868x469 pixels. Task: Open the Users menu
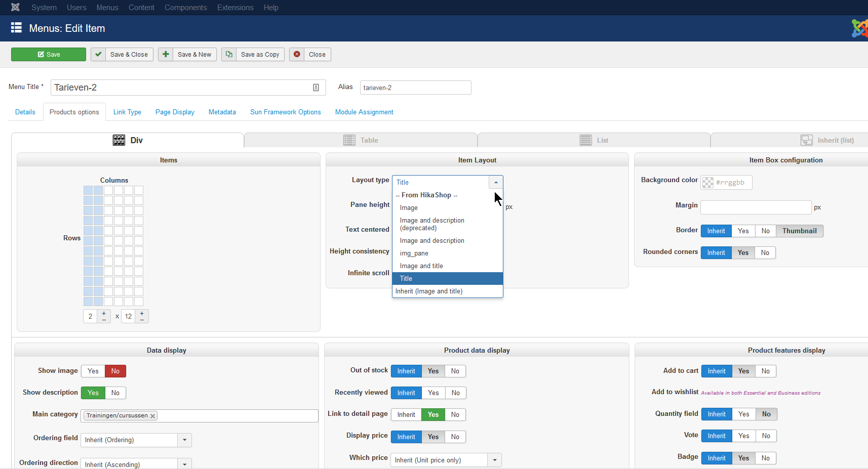coord(76,8)
